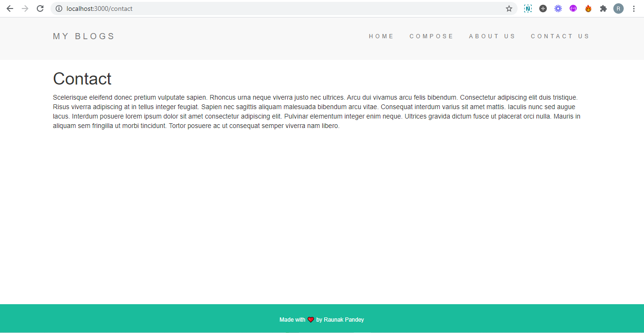Open the flame extension icon

pyautogui.click(x=588, y=9)
